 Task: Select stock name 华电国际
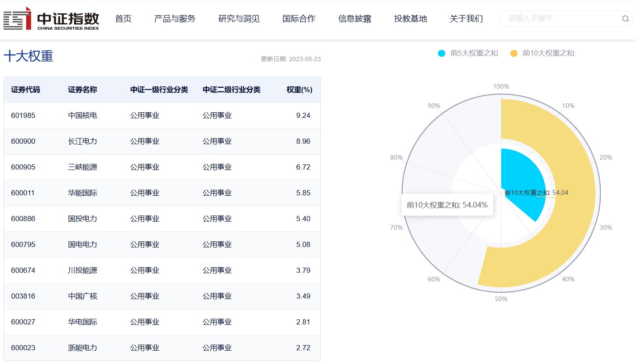click(83, 322)
